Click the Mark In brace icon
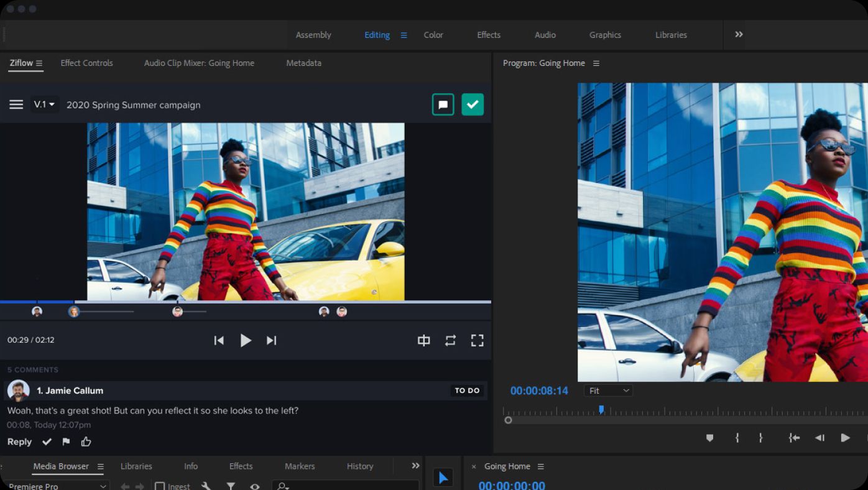Screen dimensions: 868x490 [737, 438]
